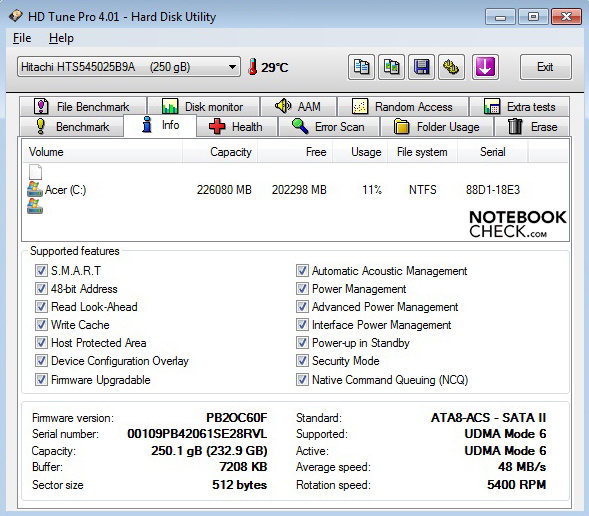Screen dimensions: 589x516
Task: Toggle the Power Management checkbox
Action: tap(302, 288)
